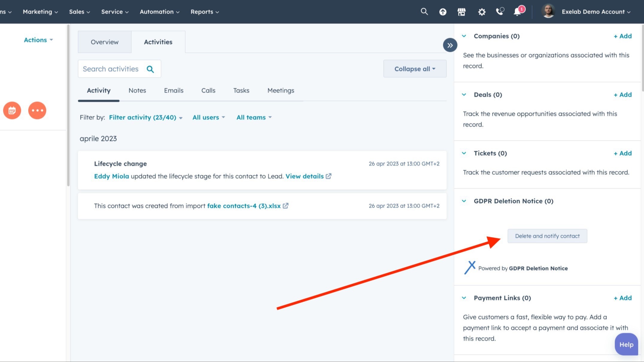Screen dimensions: 644x362
Task: Click the orange calendar scheduling icon
Action: pyautogui.click(x=12, y=110)
